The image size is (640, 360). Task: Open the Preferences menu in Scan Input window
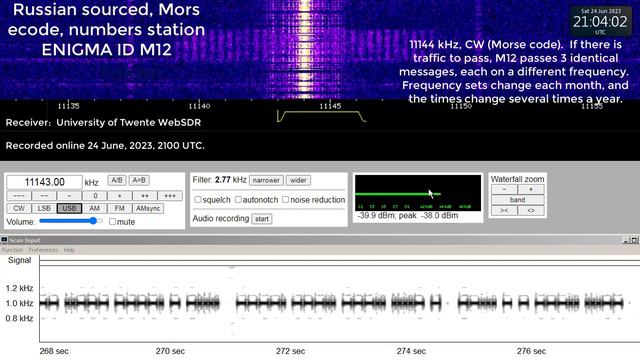tap(43, 250)
